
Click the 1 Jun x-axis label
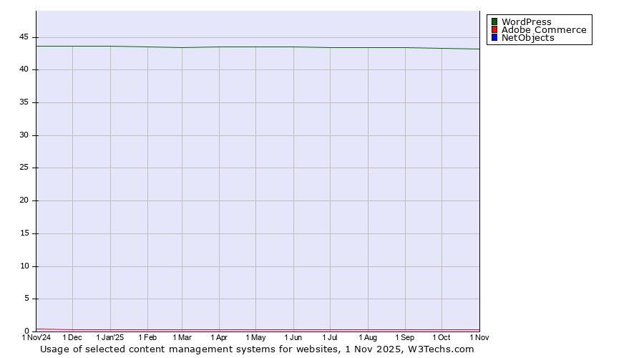pos(293,337)
